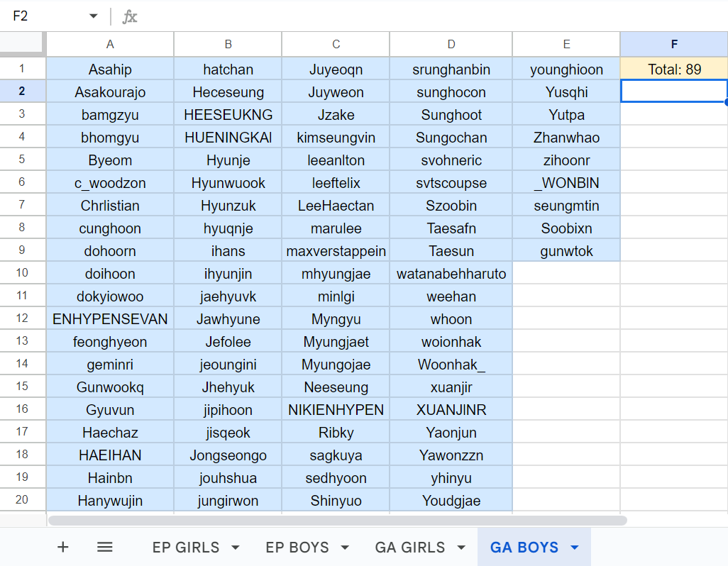Open the GA BOYS tab dropdown arrow

pyautogui.click(x=575, y=548)
